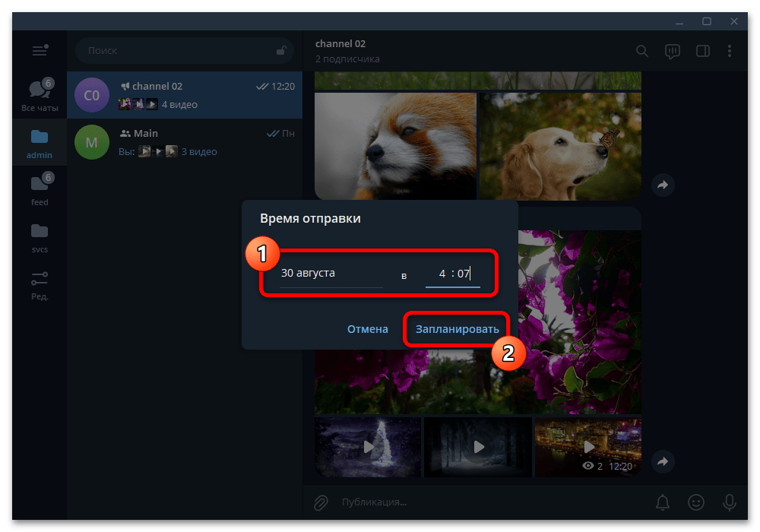Screen dimensions: 760x532
Task: Play the dark forest video
Action: click(x=478, y=447)
